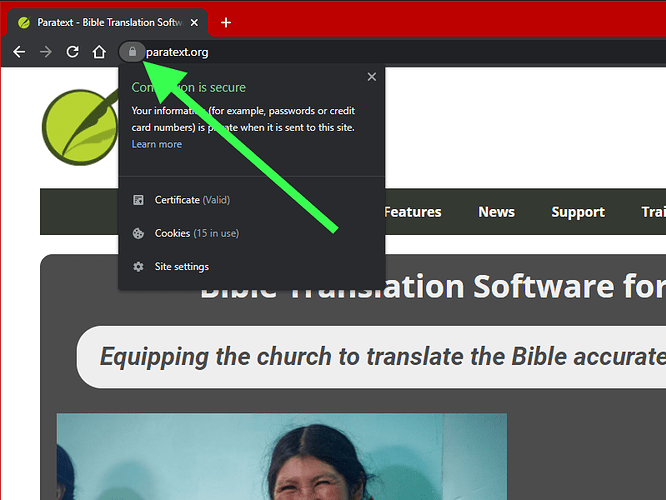Image resolution: width=666 pixels, height=500 pixels.
Task: Click the browser forward arrow
Action: coord(46,52)
